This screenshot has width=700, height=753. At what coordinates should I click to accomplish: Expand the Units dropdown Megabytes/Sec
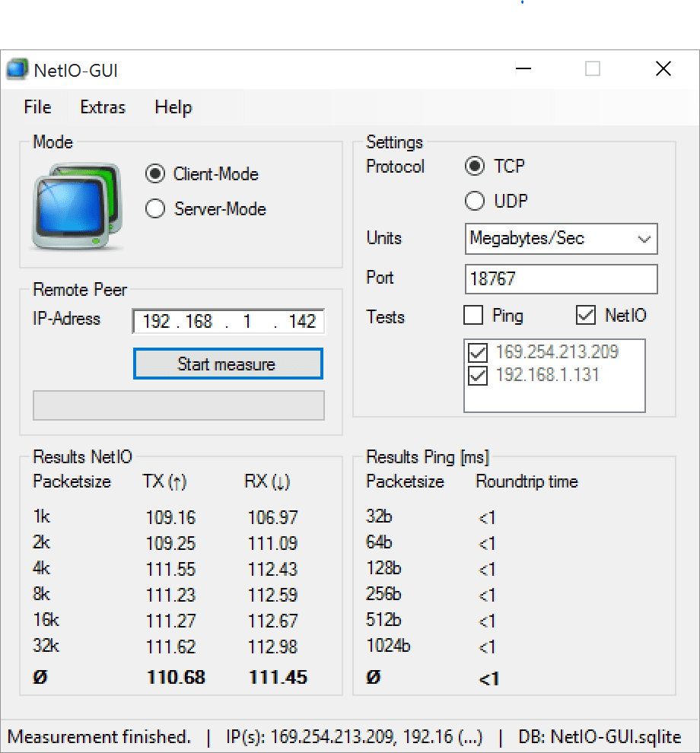(562, 239)
